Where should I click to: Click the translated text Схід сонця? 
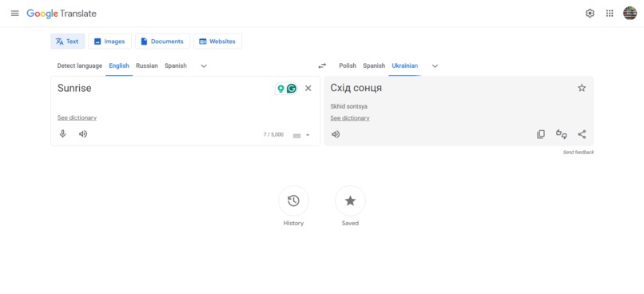pyautogui.click(x=356, y=89)
